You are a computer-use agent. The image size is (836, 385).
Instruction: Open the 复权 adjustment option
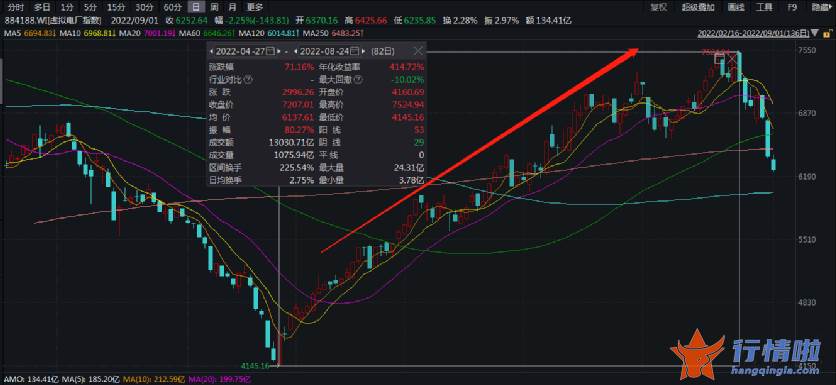[658, 7]
